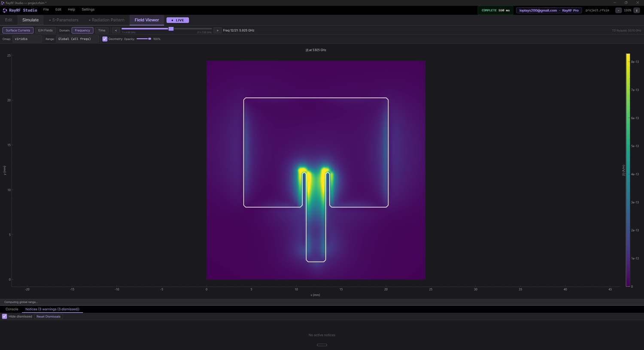
Task: Open the Settings menu
Action: [x=88, y=9]
